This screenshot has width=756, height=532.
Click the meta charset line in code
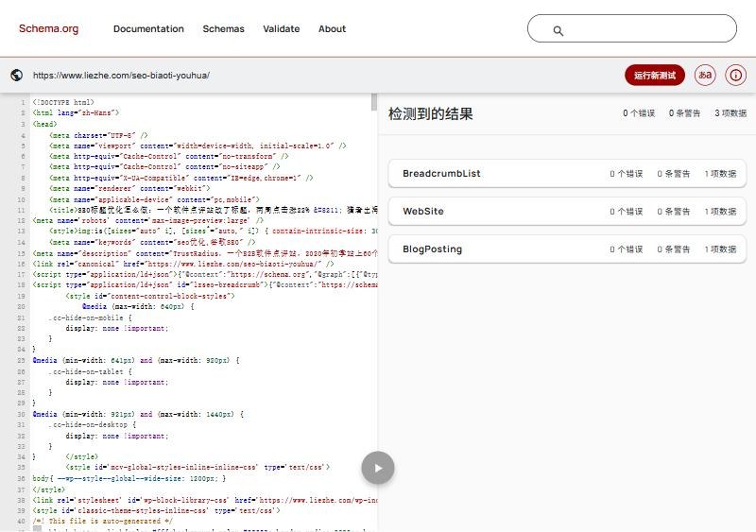(98, 135)
